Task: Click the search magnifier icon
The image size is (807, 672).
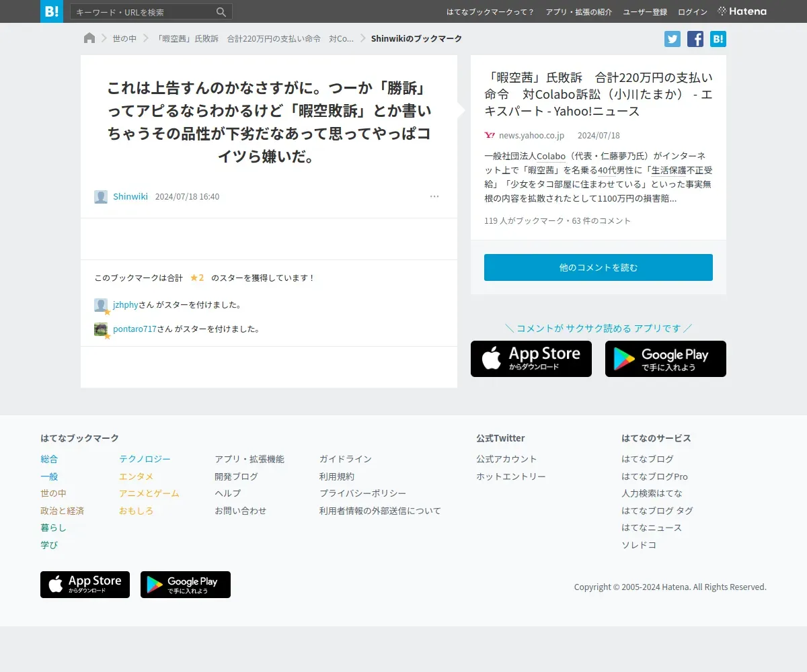Action: pyautogui.click(x=221, y=12)
